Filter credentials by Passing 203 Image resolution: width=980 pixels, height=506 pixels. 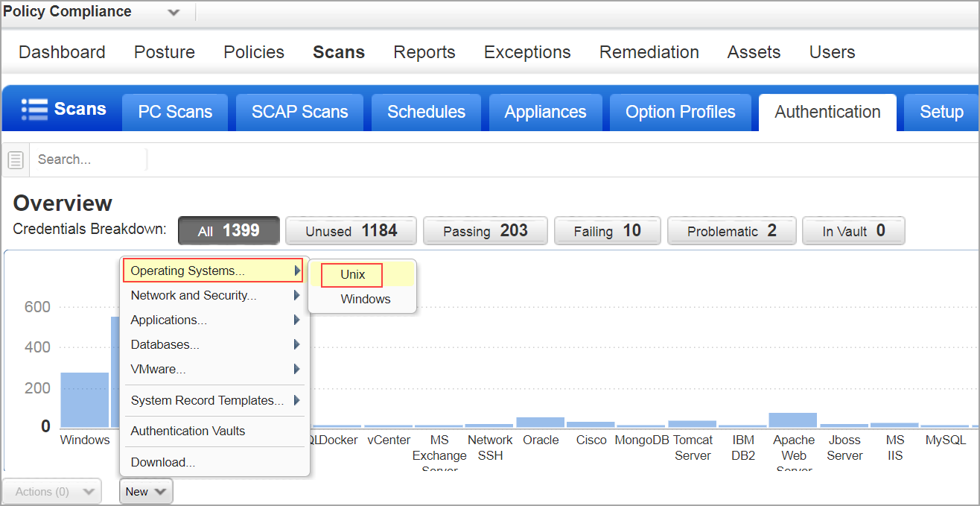(x=486, y=231)
